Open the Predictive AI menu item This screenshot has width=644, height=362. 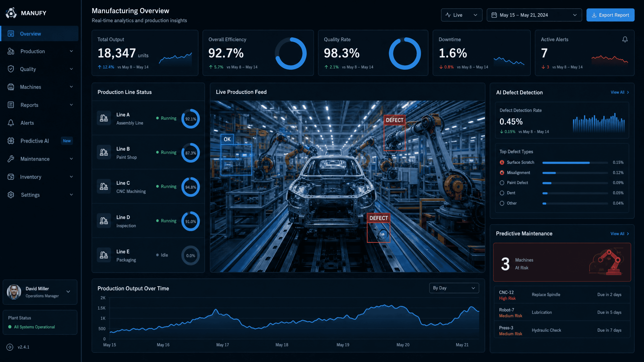[x=40, y=141]
